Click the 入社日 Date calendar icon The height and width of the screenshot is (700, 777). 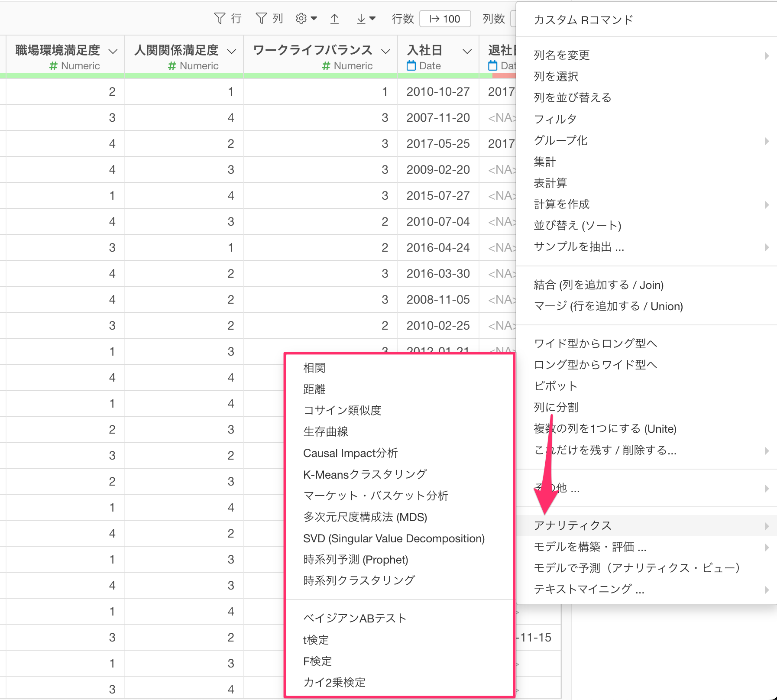pos(411,66)
